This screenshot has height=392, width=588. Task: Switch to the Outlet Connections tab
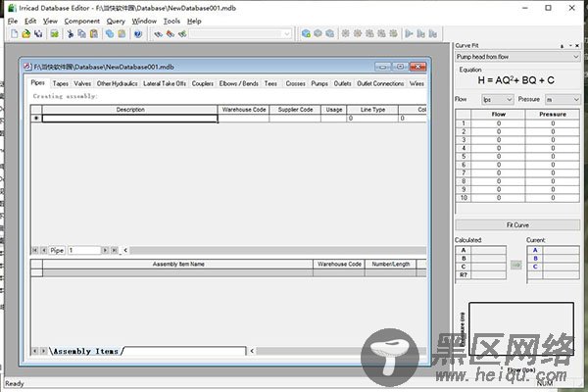click(380, 83)
